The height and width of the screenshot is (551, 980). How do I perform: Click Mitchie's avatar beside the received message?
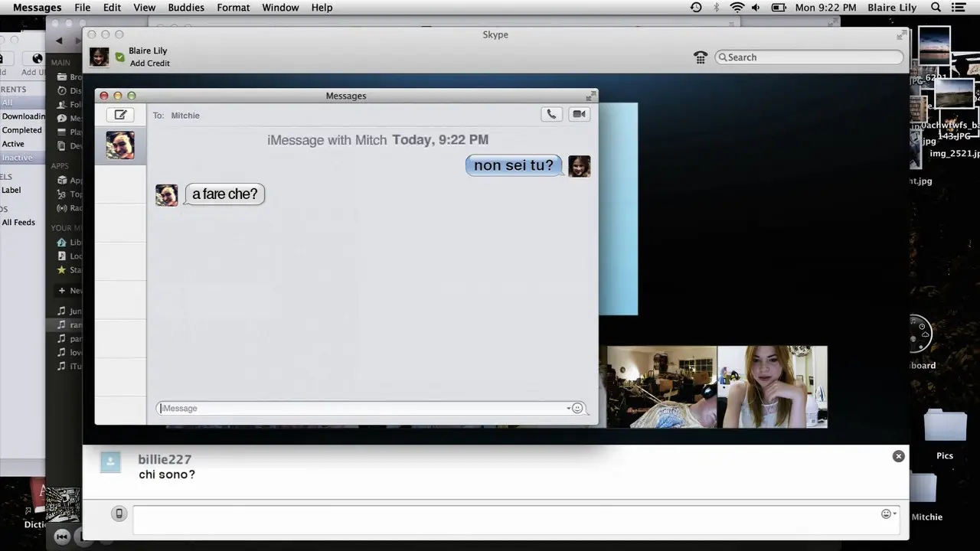click(x=166, y=195)
